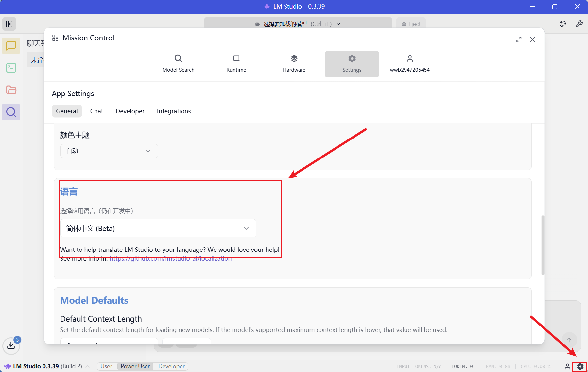Expand the LM Studio version chevron
This screenshot has width=588, height=372.
coord(88,366)
